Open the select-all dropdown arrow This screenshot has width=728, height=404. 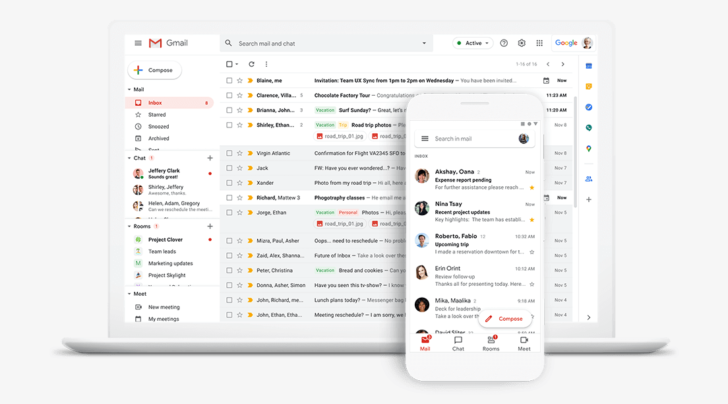click(x=237, y=64)
